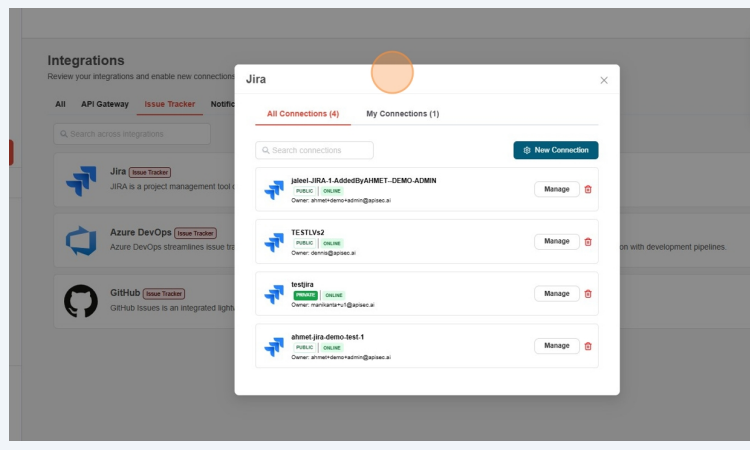The image size is (750, 450).
Task: Open the Issue Tracker integrations tab
Action: (170, 104)
